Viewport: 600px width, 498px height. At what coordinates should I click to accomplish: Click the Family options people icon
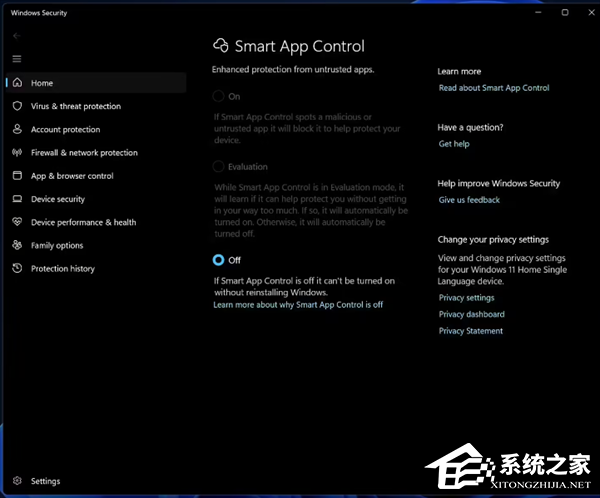point(17,245)
